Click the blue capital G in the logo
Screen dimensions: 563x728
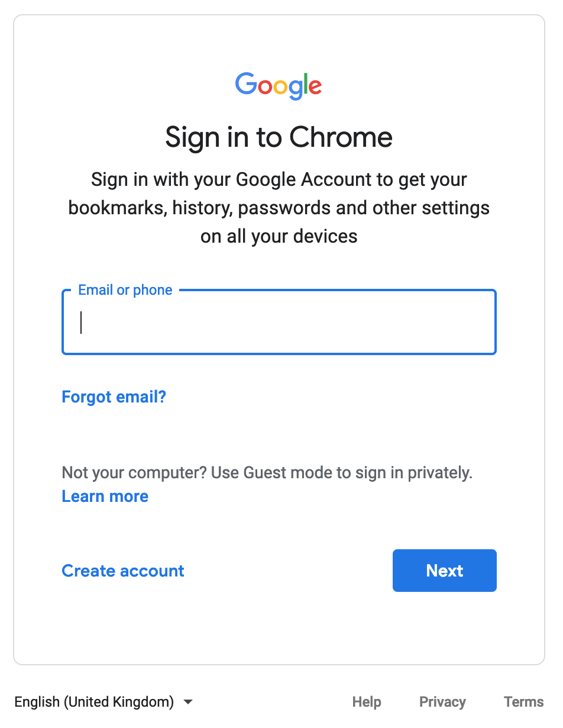tap(247, 83)
